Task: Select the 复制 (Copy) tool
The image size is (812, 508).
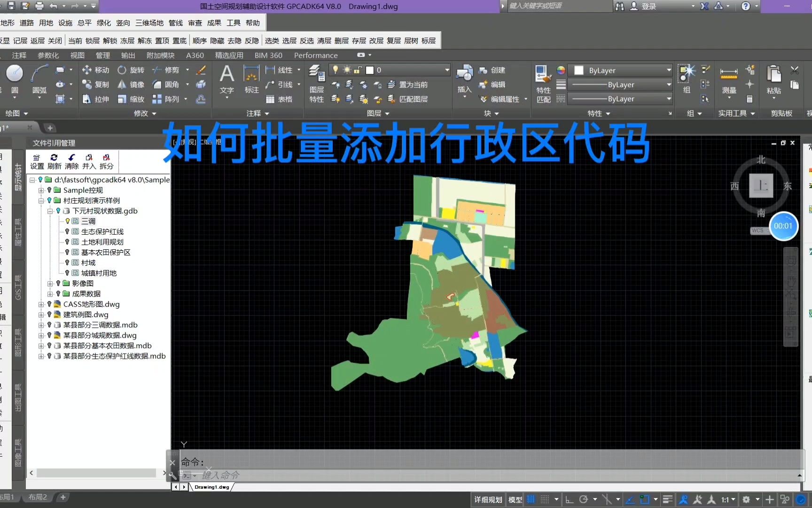Action: (x=95, y=85)
